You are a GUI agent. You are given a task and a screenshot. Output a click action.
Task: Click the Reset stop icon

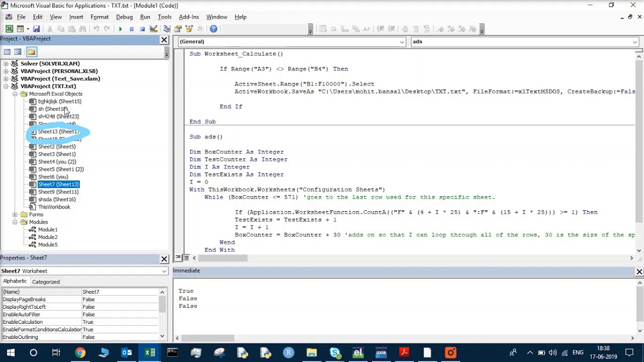pyautogui.click(x=142, y=29)
